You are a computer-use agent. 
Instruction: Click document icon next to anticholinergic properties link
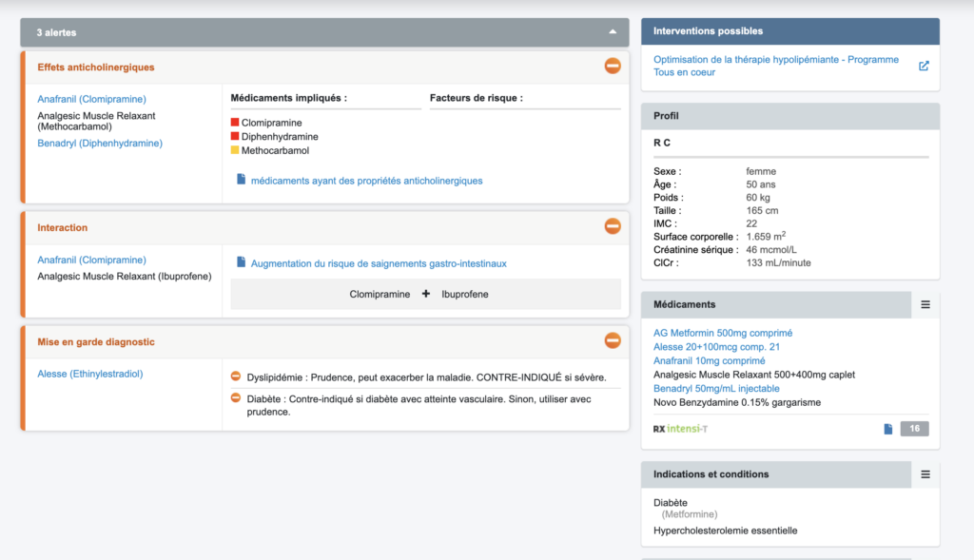[241, 180]
